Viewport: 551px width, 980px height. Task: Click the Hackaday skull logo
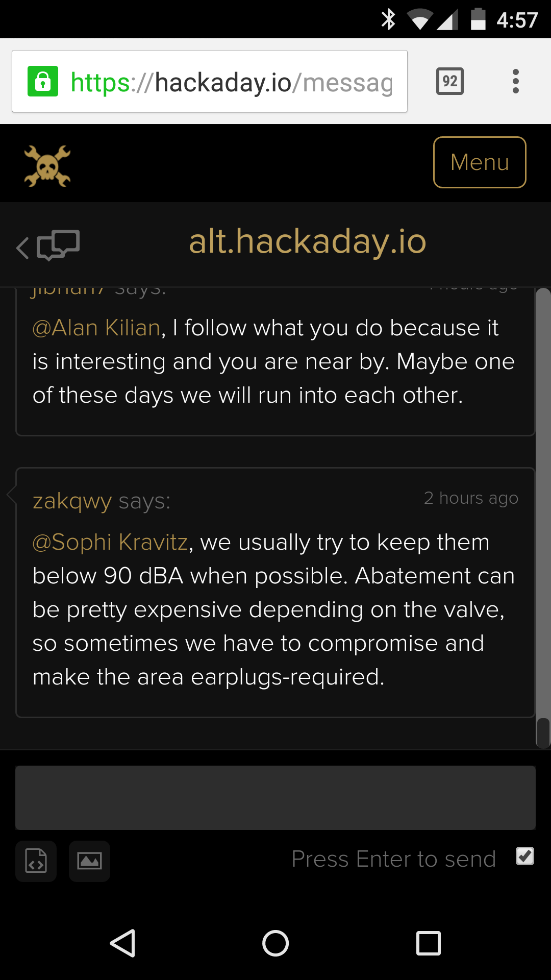coord(47,163)
